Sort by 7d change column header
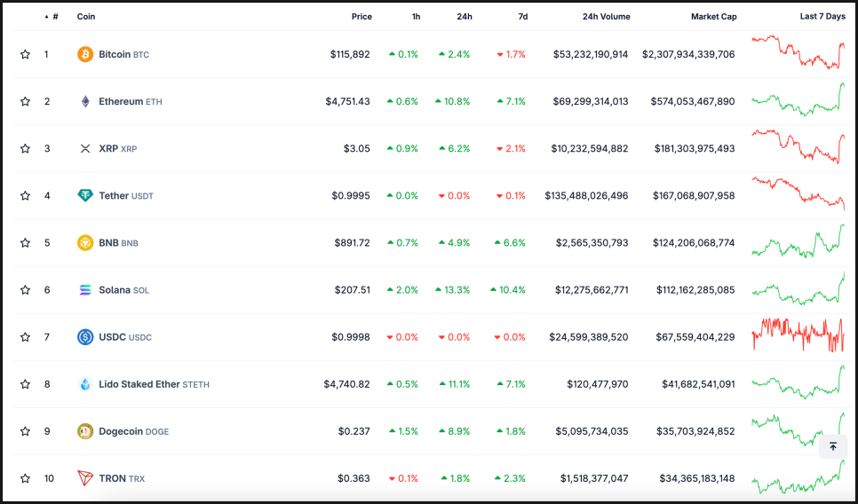The height and width of the screenshot is (504, 858). tap(523, 16)
